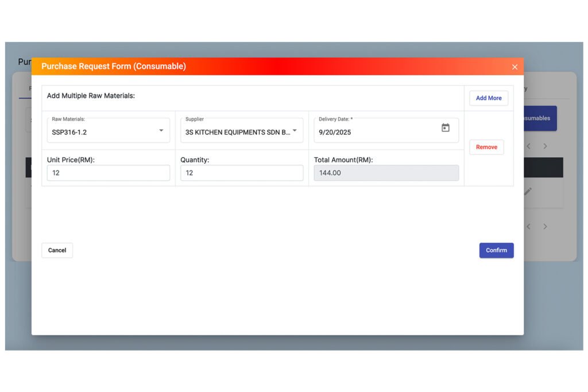Viewport: 588px width, 392px height.
Task: Open the 3S KITCHEN EQUIPMENTS supplier selection
Action: tap(237, 132)
